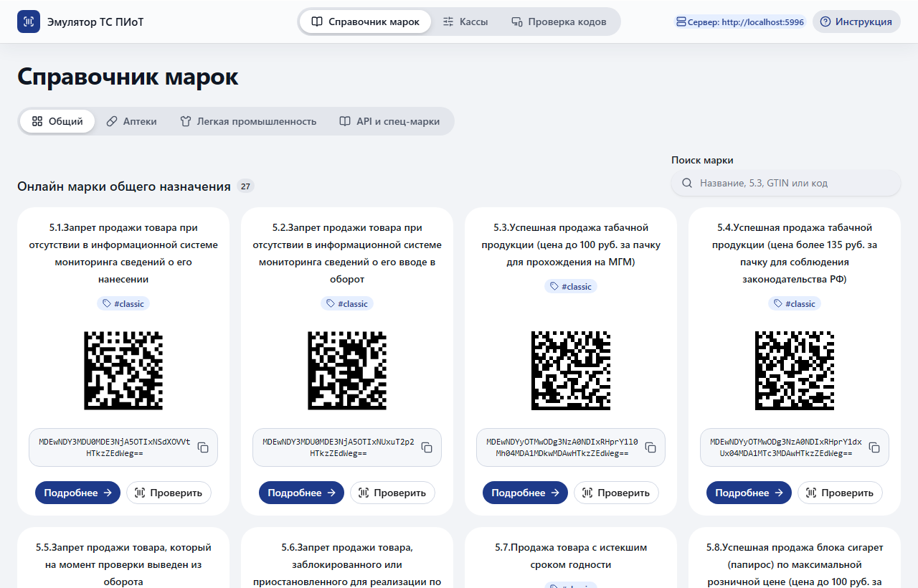Click the title of card 5.7 about истекшим сроком
Screen dimensions: 918x588
pyautogui.click(x=571, y=556)
